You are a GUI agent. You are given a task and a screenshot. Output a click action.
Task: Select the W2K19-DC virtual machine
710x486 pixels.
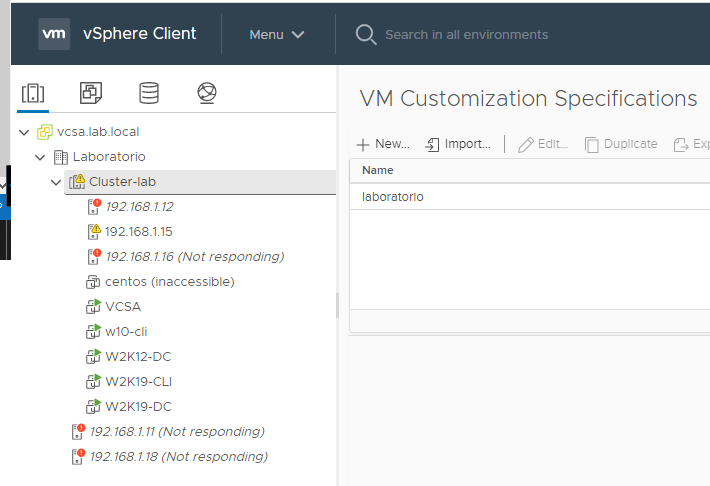click(138, 406)
